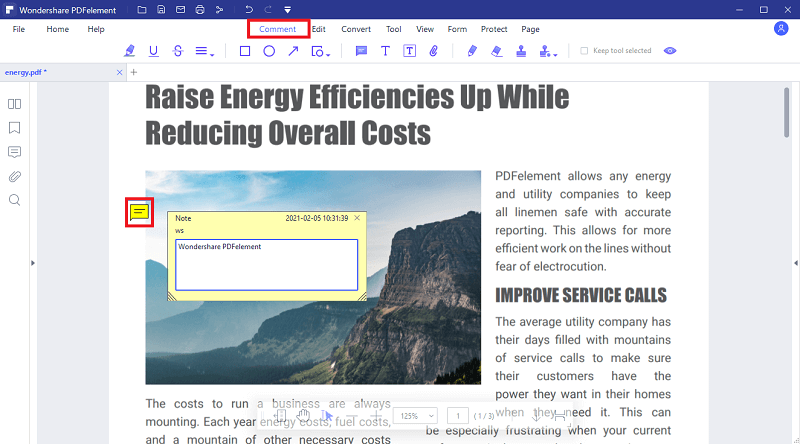The width and height of the screenshot is (800, 444).
Task: Open the Bookmarks side panel
Action: point(15,128)
